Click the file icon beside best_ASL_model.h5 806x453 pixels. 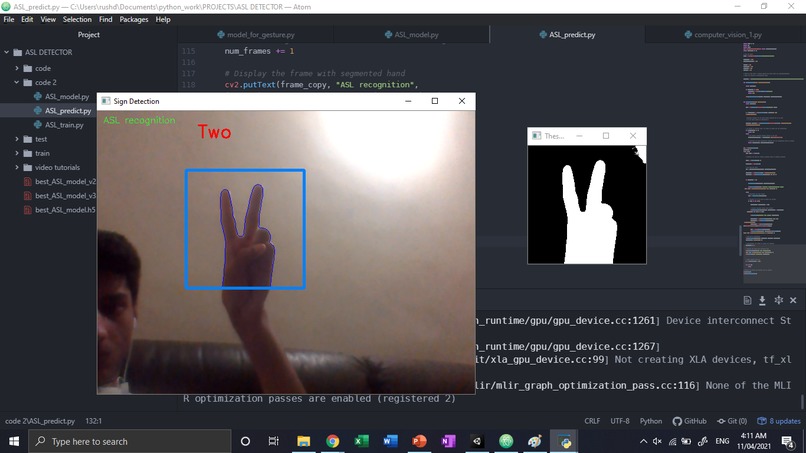(28, 210)
